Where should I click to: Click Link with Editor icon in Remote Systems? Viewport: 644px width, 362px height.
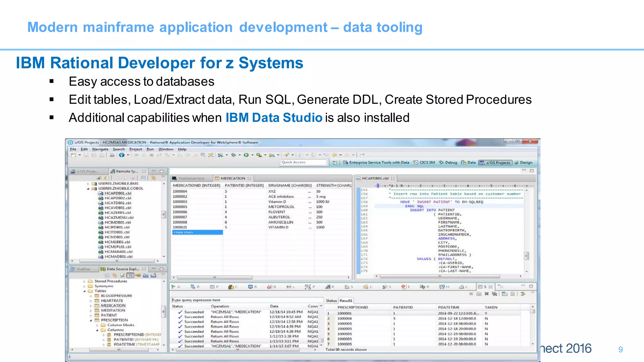pyautogui.click(x=153, y=178)
